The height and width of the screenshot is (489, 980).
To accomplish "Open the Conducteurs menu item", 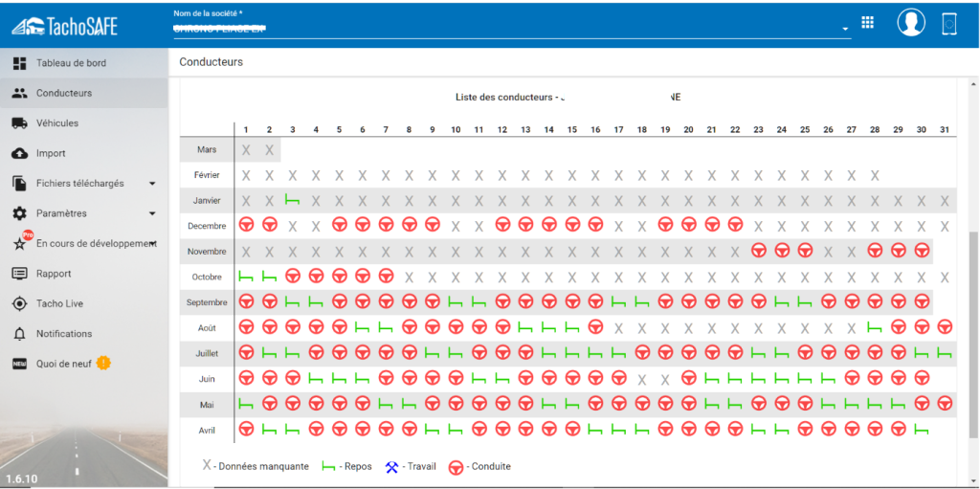I will click(x=64, y=93).
